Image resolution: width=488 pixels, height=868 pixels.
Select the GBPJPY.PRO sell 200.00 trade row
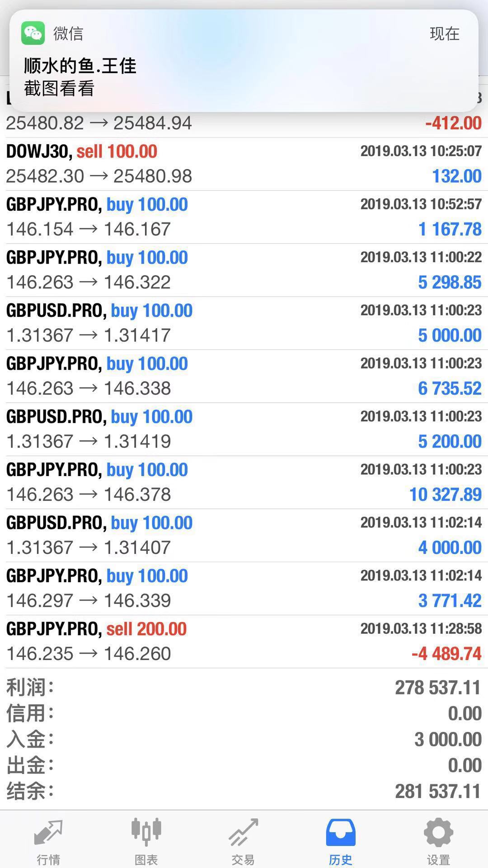pyautogui.click(x=244, y=641)
